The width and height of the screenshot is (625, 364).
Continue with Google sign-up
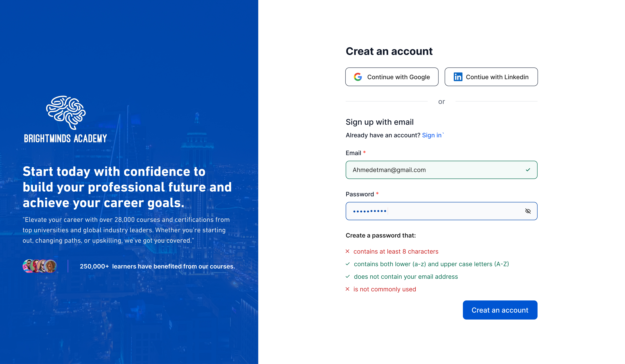pos(392,77)
